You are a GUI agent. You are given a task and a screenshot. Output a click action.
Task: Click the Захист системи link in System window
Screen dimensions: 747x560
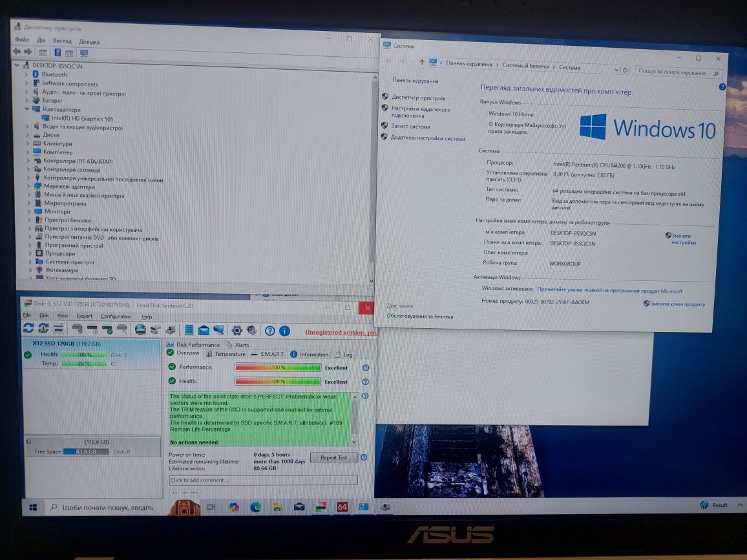411,126
